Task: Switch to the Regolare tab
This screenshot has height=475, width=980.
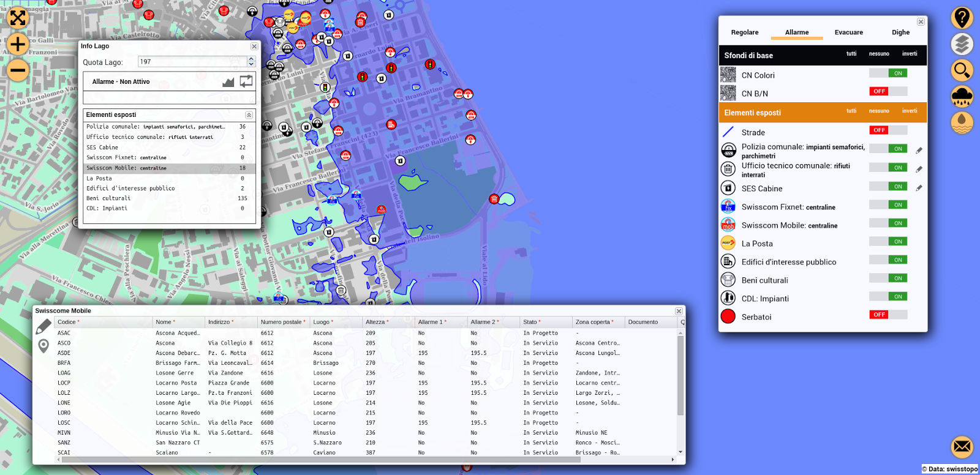Action: 745,32
